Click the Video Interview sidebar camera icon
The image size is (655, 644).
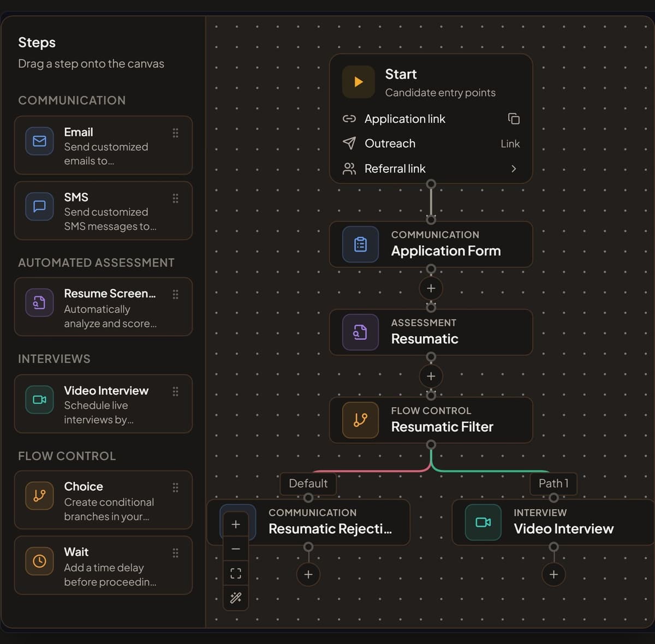coord(39,399)
